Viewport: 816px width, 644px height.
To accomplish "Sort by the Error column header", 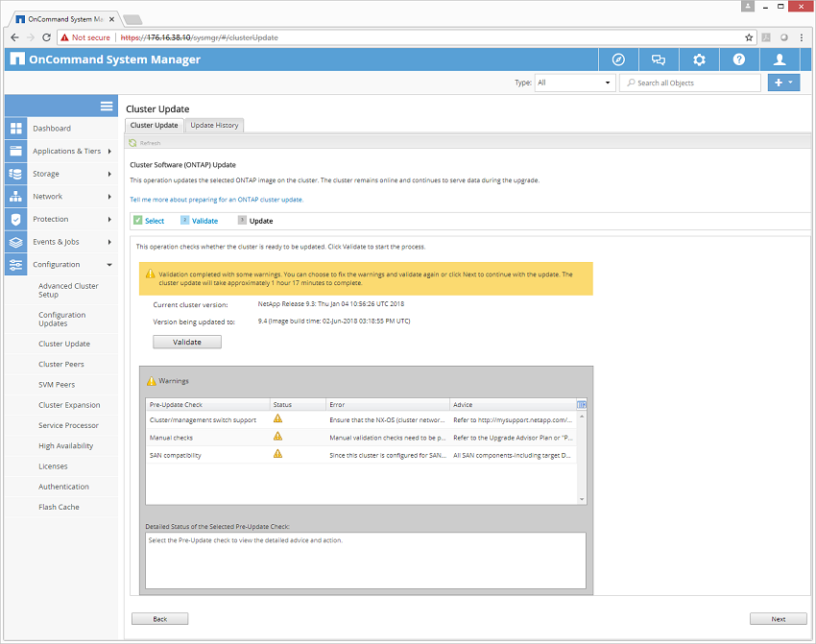I will (x=388, y=405).
